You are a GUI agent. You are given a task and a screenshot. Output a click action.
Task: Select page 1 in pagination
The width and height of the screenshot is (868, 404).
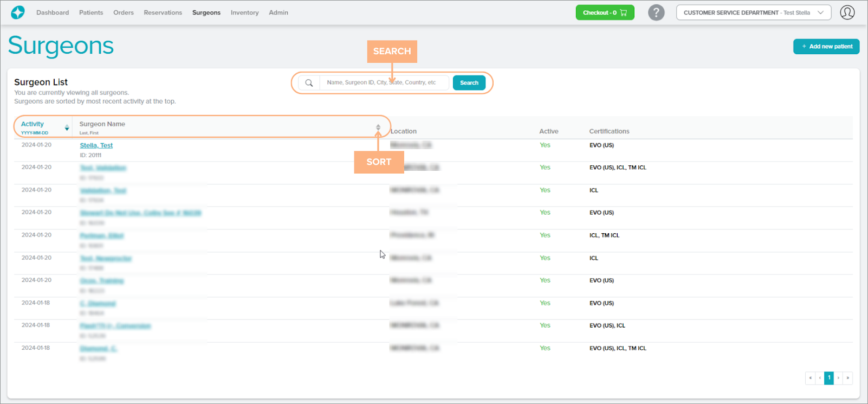click(x=829, y=378)
